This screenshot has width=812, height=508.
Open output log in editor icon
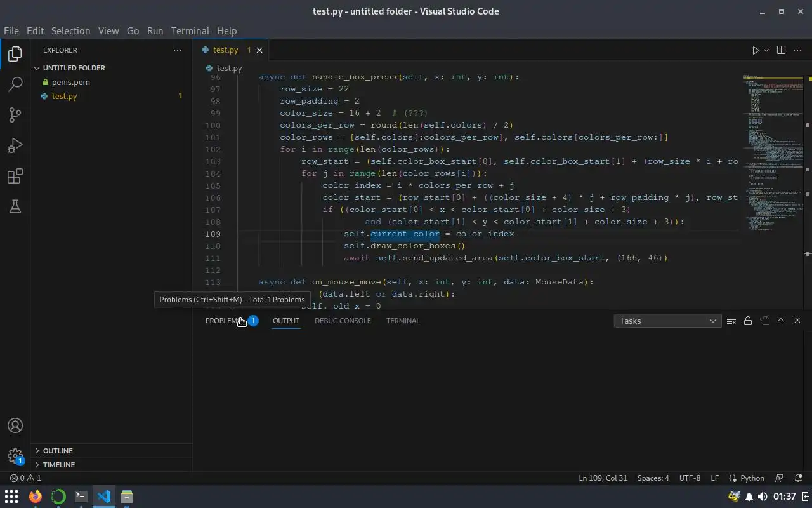point(764,321)
